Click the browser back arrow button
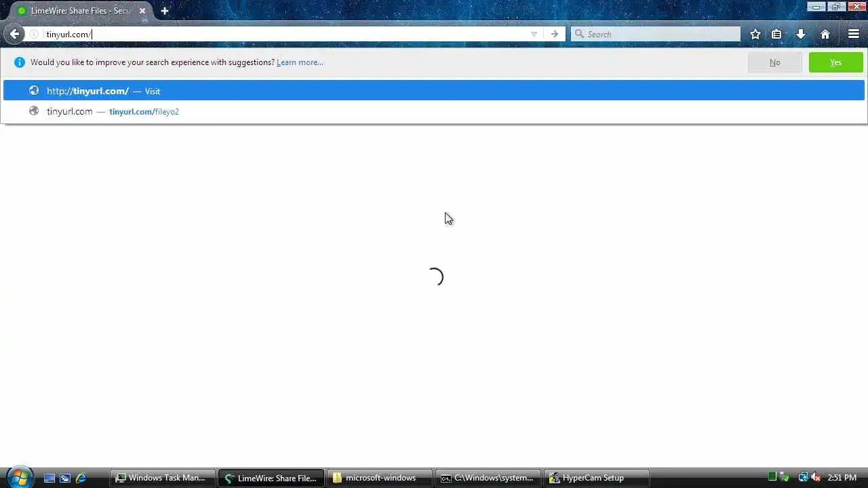 pos(14,34)
